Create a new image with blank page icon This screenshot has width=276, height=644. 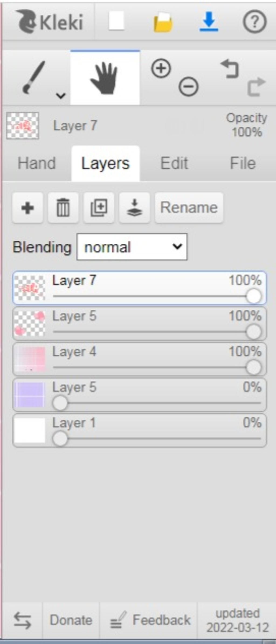116,21
